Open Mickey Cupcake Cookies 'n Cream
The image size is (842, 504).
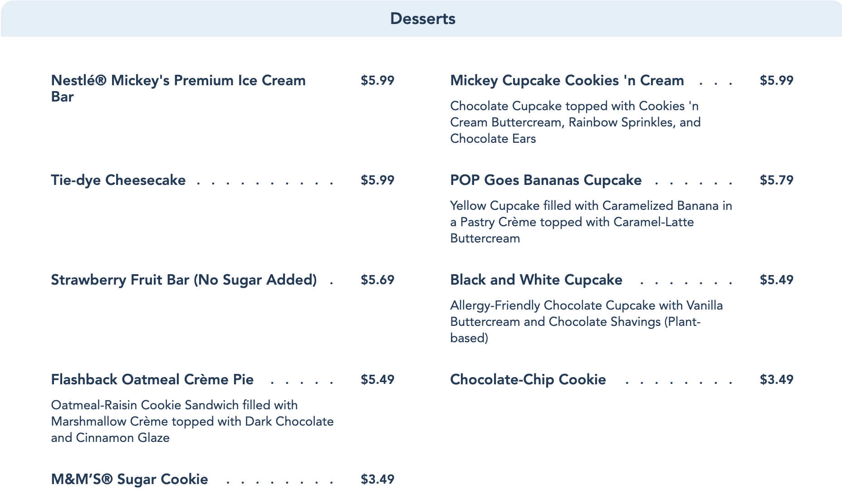[x=567, y=80]
